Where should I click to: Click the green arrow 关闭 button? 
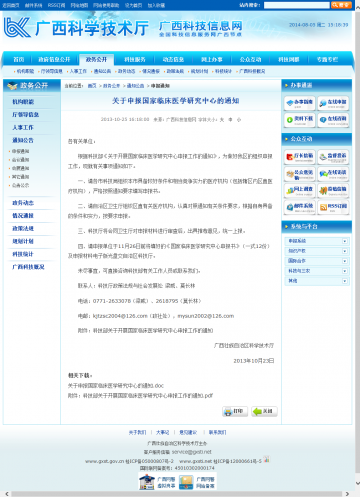click(264, 411)
